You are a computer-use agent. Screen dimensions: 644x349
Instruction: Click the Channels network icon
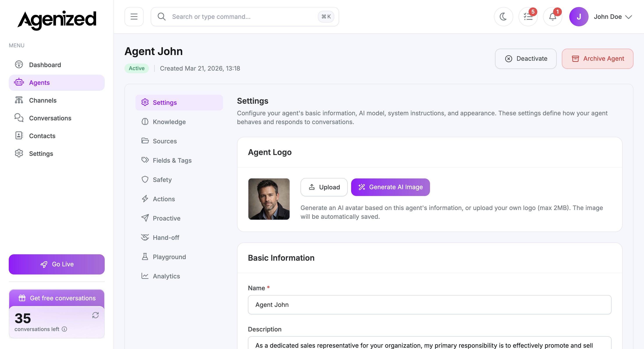click(x=19, y=100)
